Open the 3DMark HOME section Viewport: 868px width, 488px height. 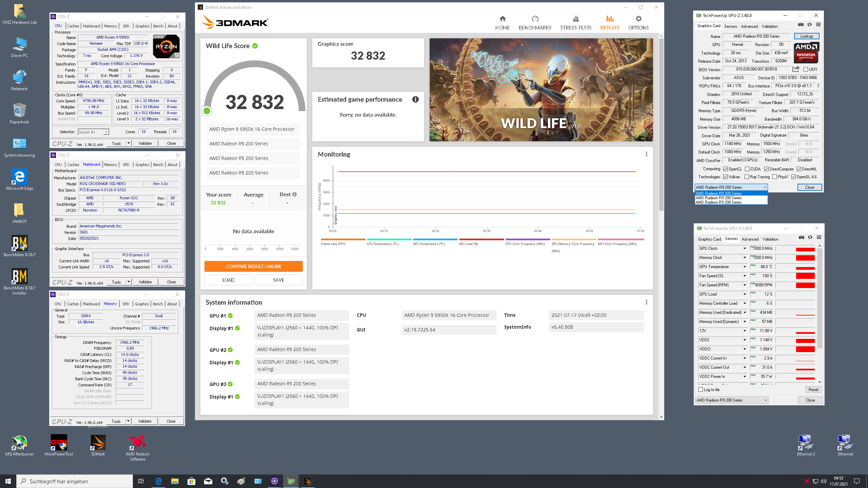(502, 23)
